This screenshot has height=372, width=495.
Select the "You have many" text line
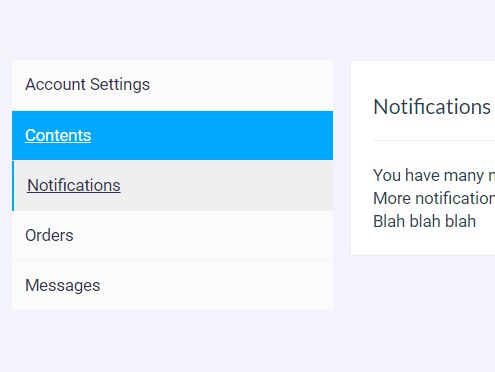tap(434, 175)
